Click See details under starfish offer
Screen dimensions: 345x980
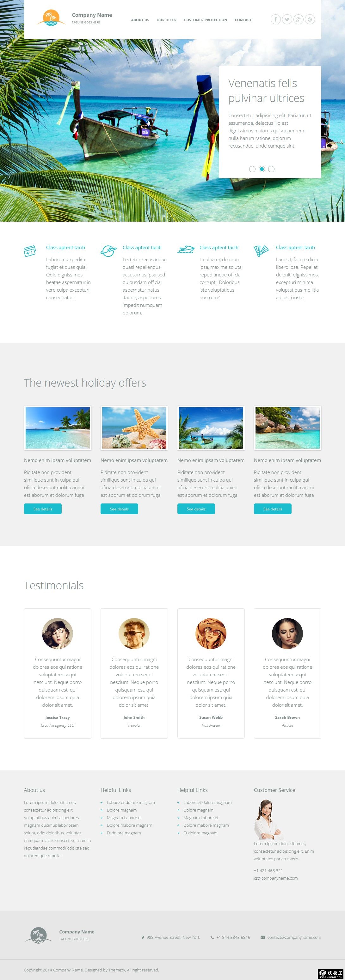(119, 509)
